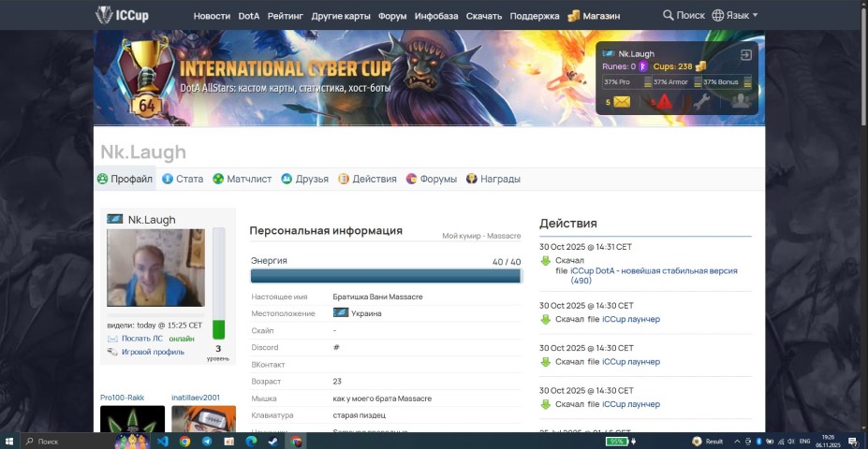
Task: Switch to the Друзья tab
Action: (x=304, y=180)
